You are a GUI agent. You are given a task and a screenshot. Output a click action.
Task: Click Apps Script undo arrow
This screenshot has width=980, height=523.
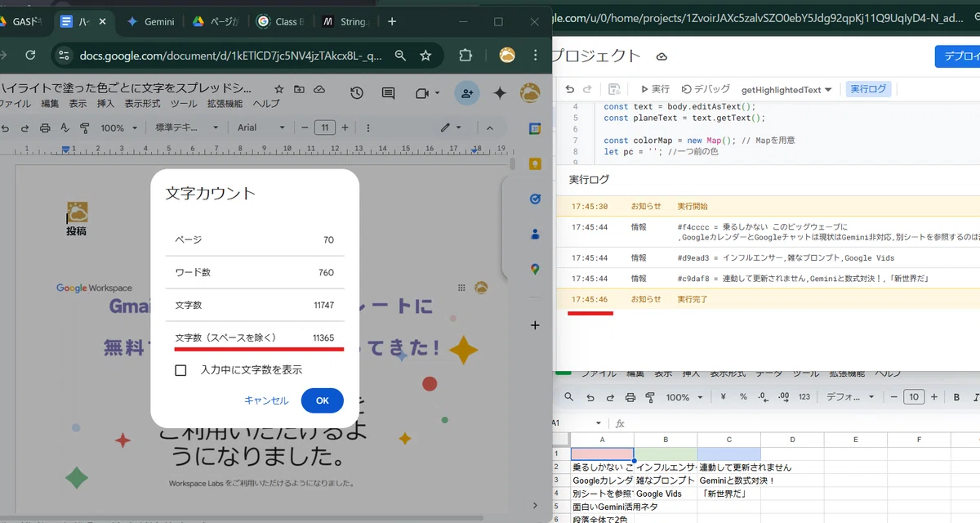[x=570, y=89]
